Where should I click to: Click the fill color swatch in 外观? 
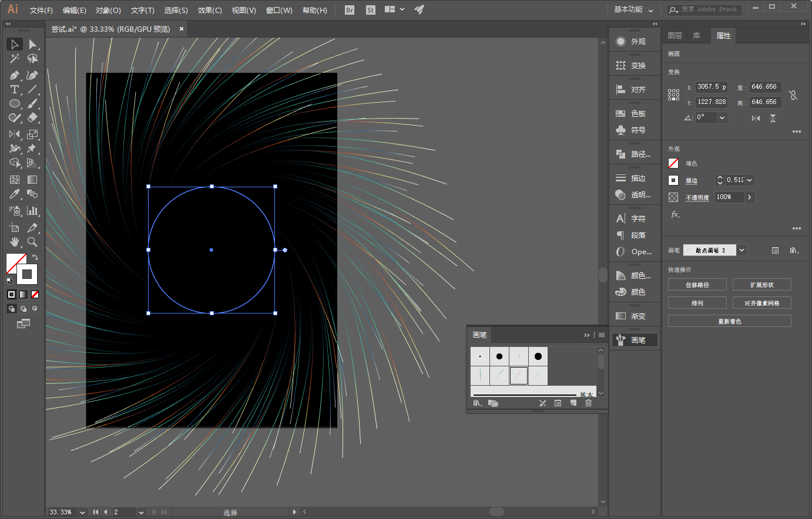click(673, 163)
